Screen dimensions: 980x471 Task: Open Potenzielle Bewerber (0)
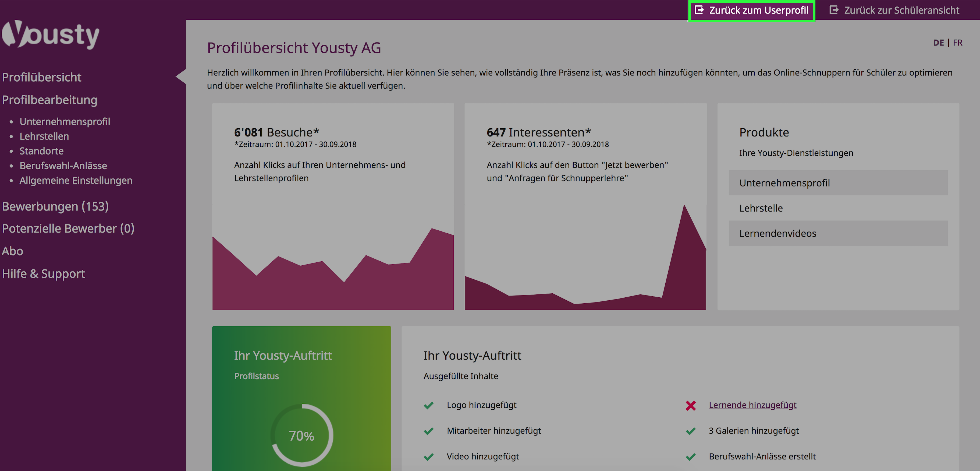pos(68,229)
